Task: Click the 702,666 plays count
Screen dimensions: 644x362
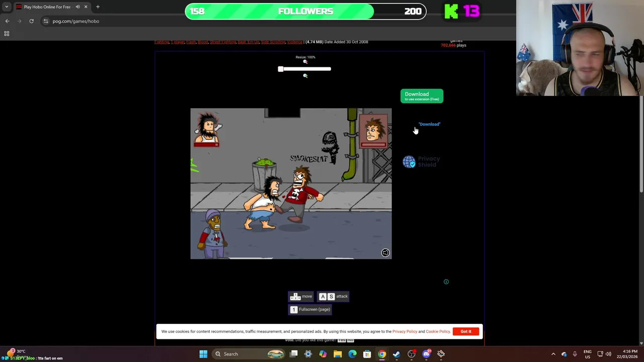Action: (453, 45)
